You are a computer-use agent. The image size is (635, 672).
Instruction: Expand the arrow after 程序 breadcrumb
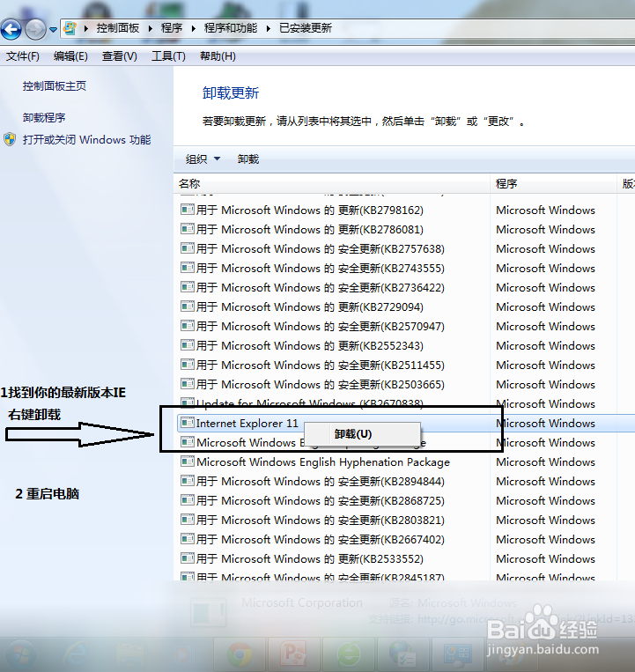pos(193,29)
